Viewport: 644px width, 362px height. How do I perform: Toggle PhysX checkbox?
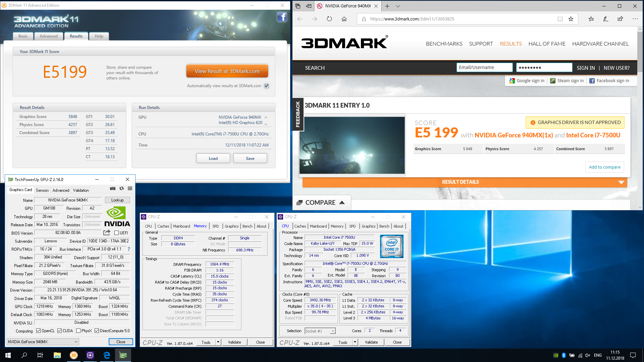pyautogui.click(x=78, y=331)
